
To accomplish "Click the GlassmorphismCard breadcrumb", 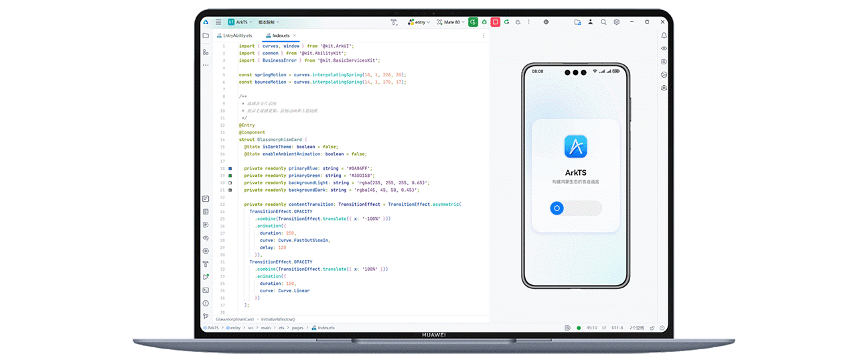I will coord(234,319).
